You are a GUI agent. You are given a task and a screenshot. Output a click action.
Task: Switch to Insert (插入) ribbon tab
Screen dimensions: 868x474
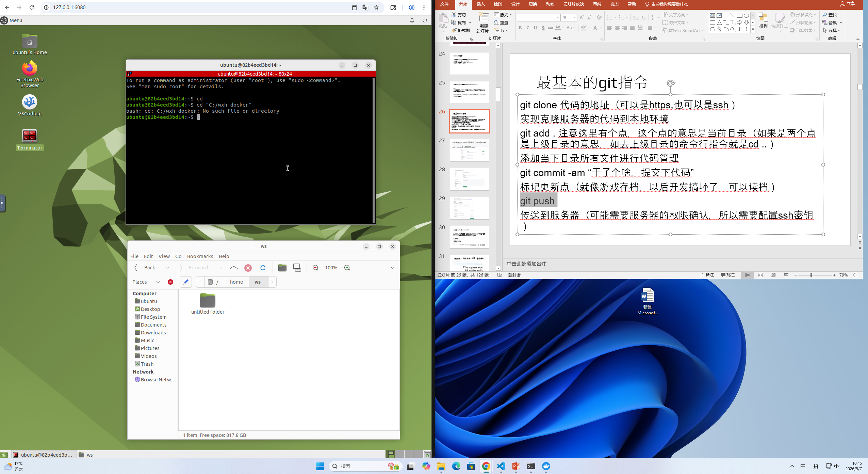click(480, 4)
